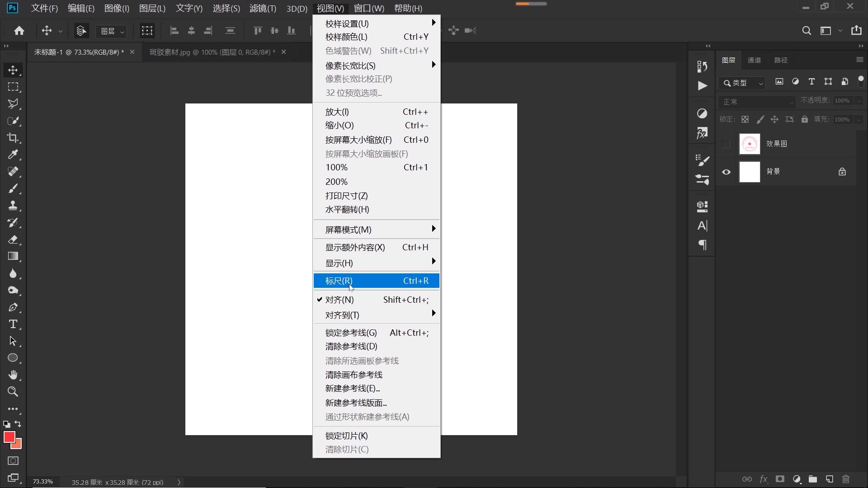Enable rulers via 标尺(R) menu entry

[339, 281]
